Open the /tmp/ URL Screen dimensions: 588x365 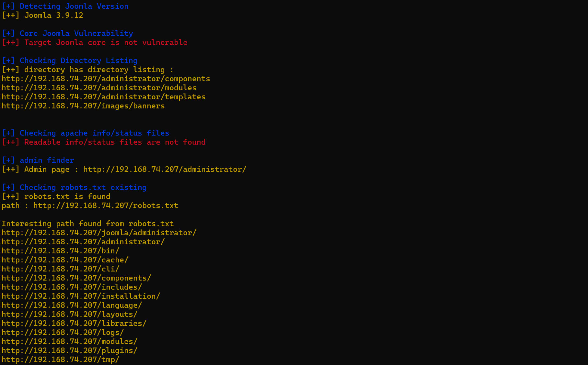[61, 359]
